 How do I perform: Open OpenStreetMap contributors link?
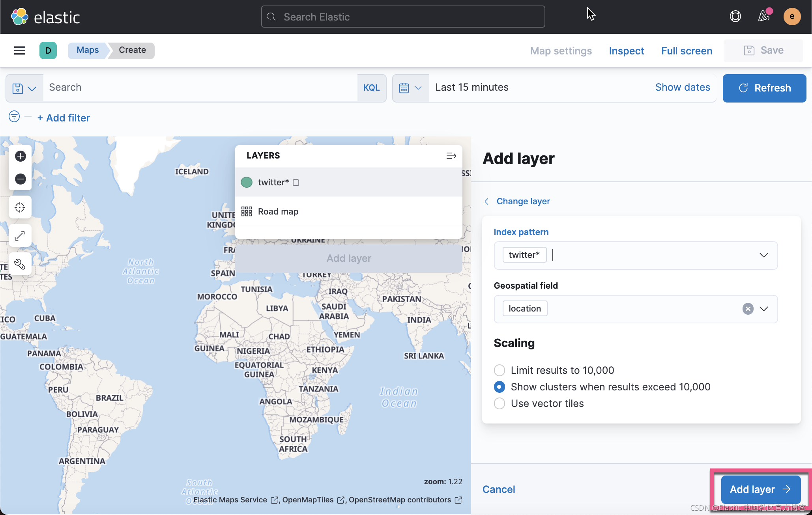pos(405,500)
